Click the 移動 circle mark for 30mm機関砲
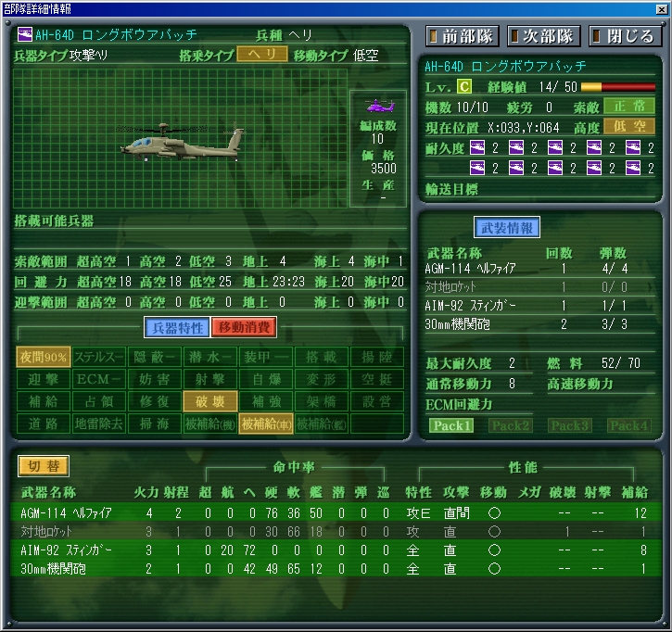Image resolution: width=672 pixels, height=632 pixels. (x=494, y=569)
